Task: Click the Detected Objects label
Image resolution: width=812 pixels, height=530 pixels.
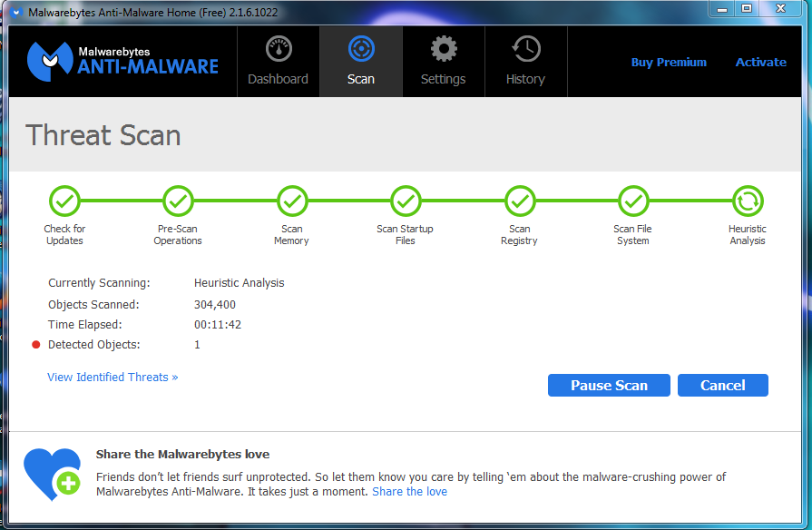Action: pyautogui.click(x=93, y=345)
